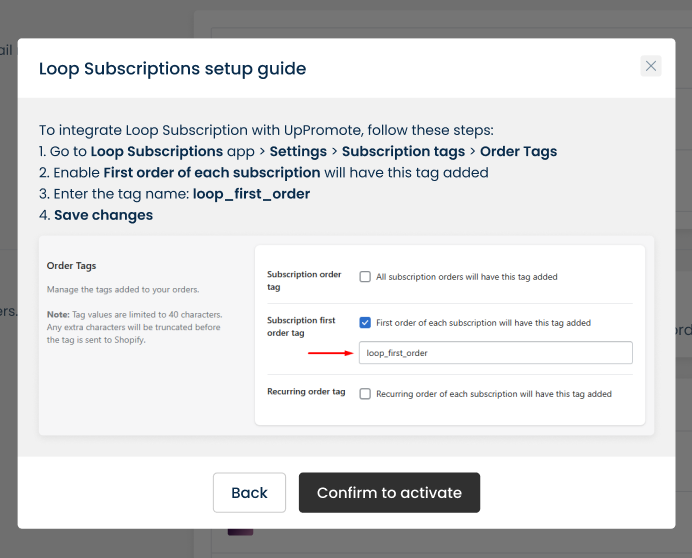Close the Loop Subscriptions setup guide dialog
Viewport: 692px width, 558px height.
pyautogui.click(x=651, y=66)
